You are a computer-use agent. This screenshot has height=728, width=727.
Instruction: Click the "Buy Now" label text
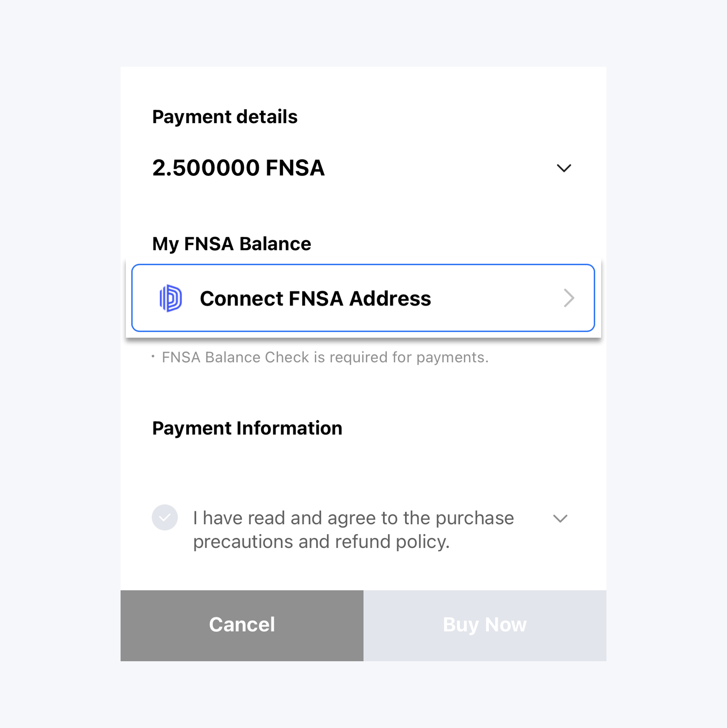pyautogui.click(x=484, y=624)
